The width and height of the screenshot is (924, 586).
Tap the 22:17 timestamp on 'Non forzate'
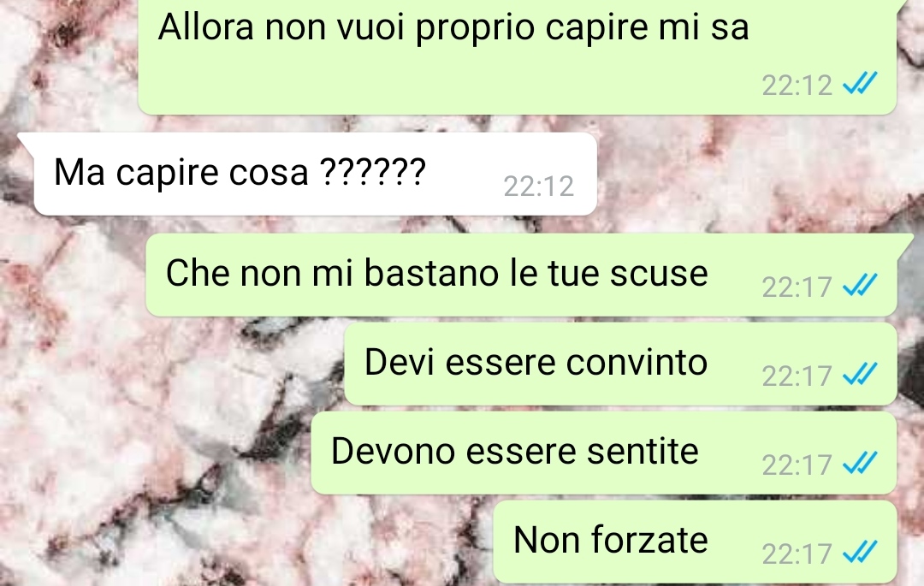point(797,554)
